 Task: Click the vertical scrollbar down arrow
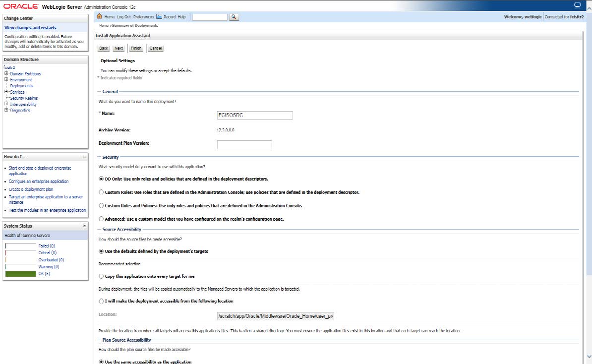(x=589, y=357)
